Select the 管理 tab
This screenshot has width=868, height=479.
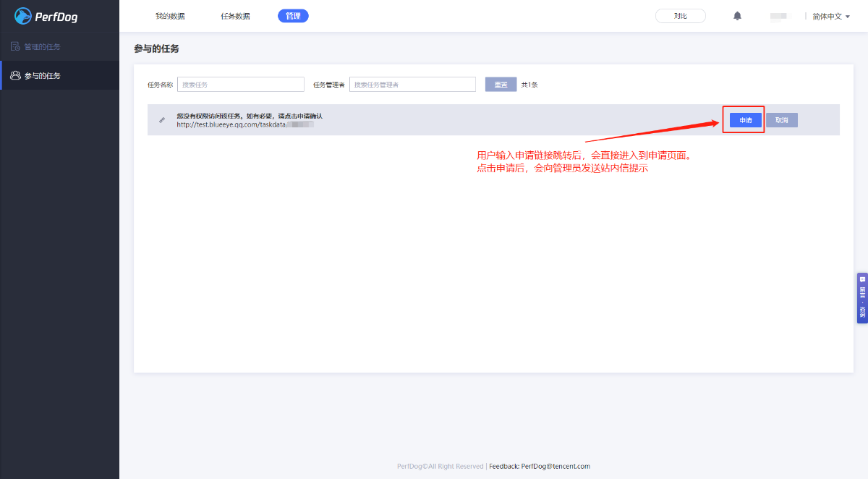click(293, 16)
